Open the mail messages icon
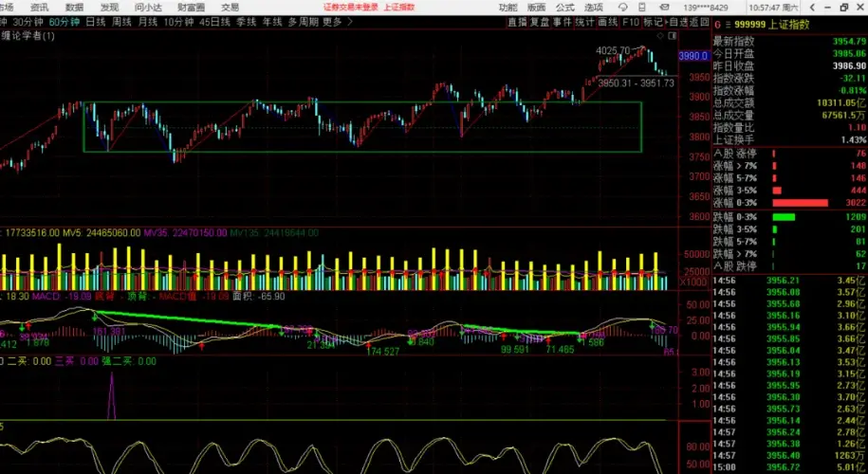868x474 pixels. click(664, 8)
